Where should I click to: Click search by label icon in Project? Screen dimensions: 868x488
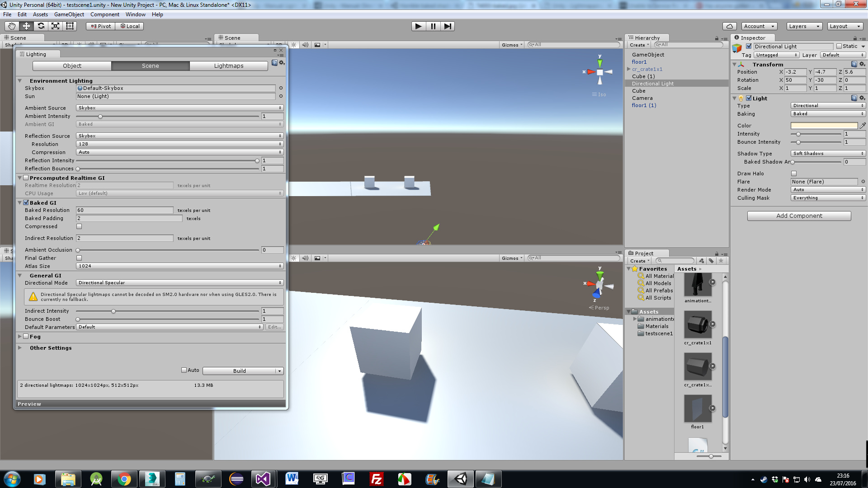711,261
